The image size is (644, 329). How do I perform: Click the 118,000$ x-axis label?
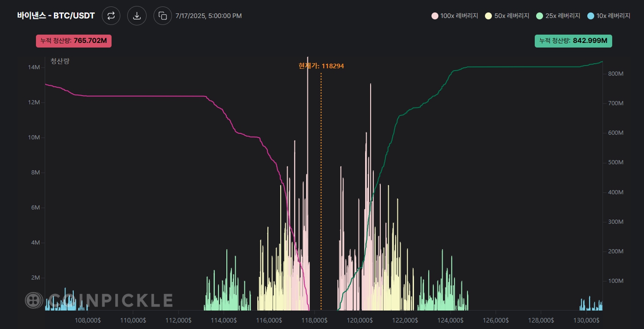point(314,320)
